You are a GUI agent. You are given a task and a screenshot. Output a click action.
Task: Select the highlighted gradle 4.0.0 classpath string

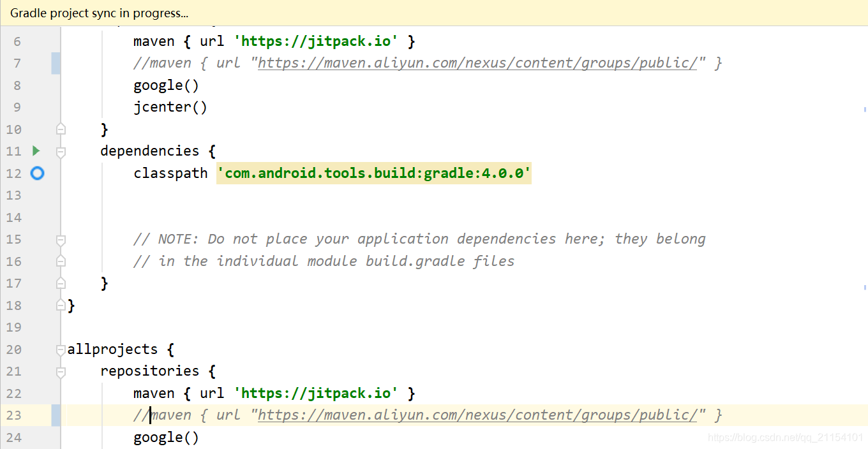pos(373,173)
